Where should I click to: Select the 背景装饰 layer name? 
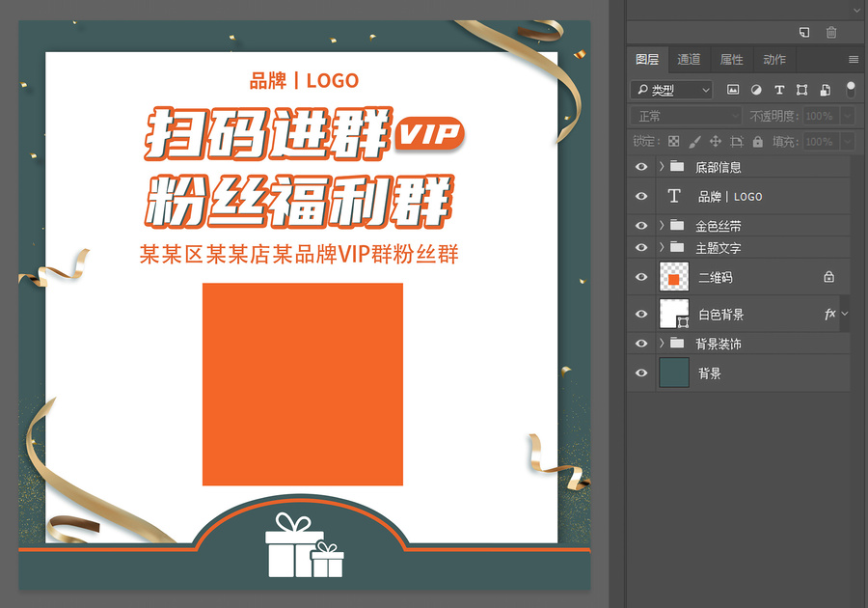(x=718, y=344)
